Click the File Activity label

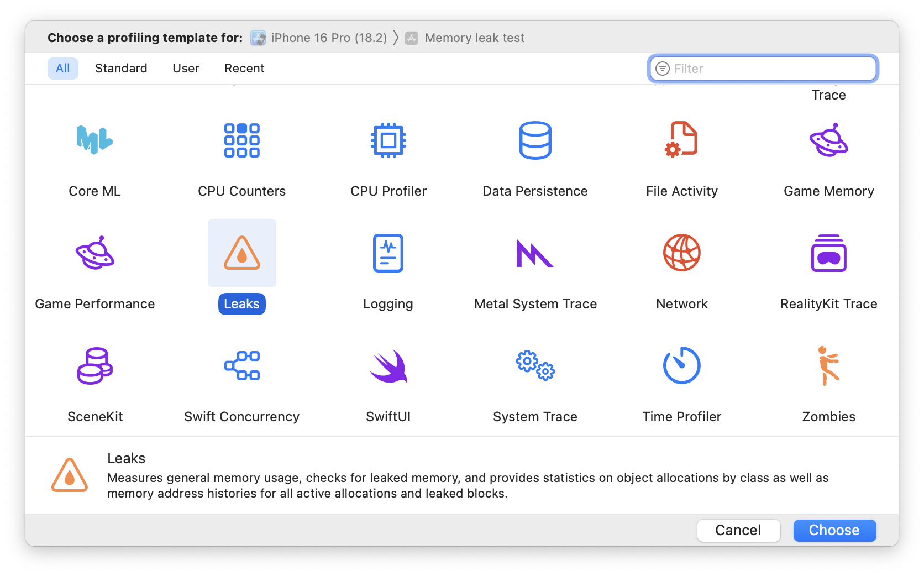click(x=682, y=191)
